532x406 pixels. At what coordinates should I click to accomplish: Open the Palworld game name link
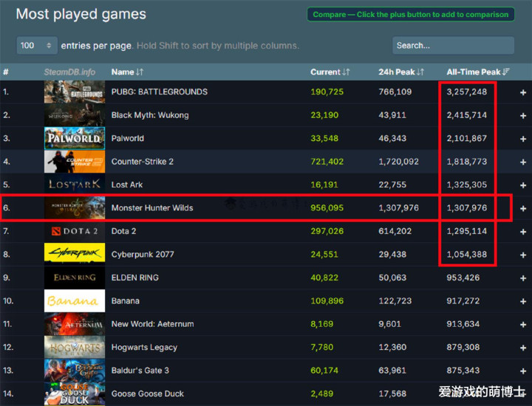click(x=128, y=138)
